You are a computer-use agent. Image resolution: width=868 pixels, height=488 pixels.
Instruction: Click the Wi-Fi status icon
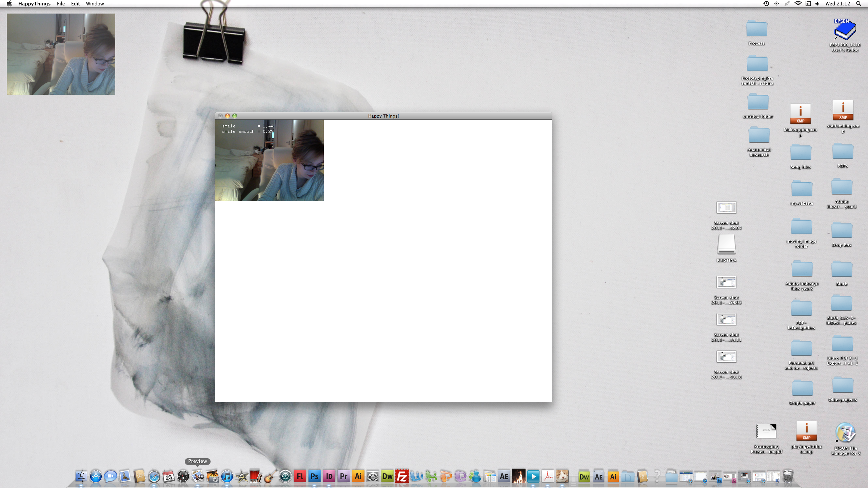(798, 4)
